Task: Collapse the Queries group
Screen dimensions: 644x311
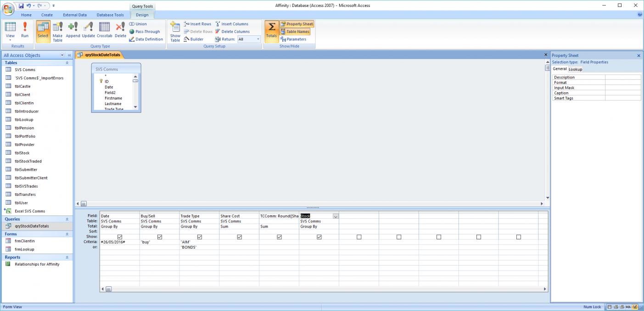Action: tap(67, 219)
